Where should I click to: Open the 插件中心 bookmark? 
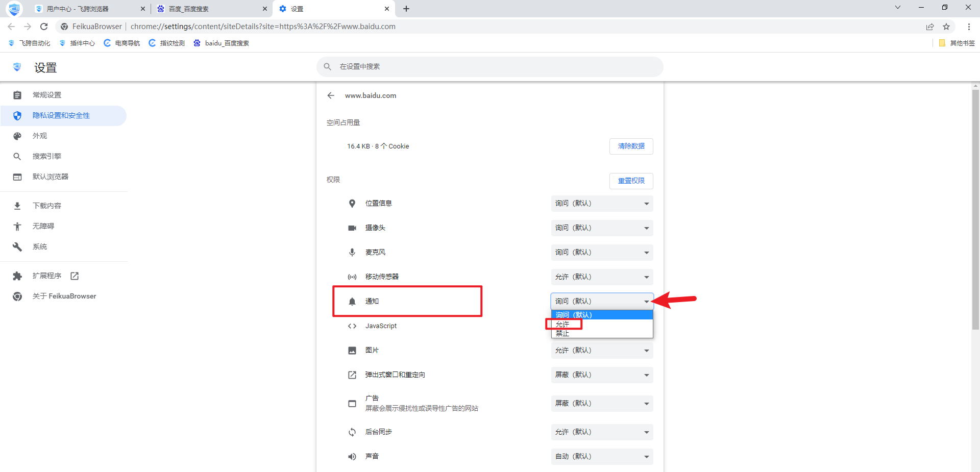click(x=77, y=43)
